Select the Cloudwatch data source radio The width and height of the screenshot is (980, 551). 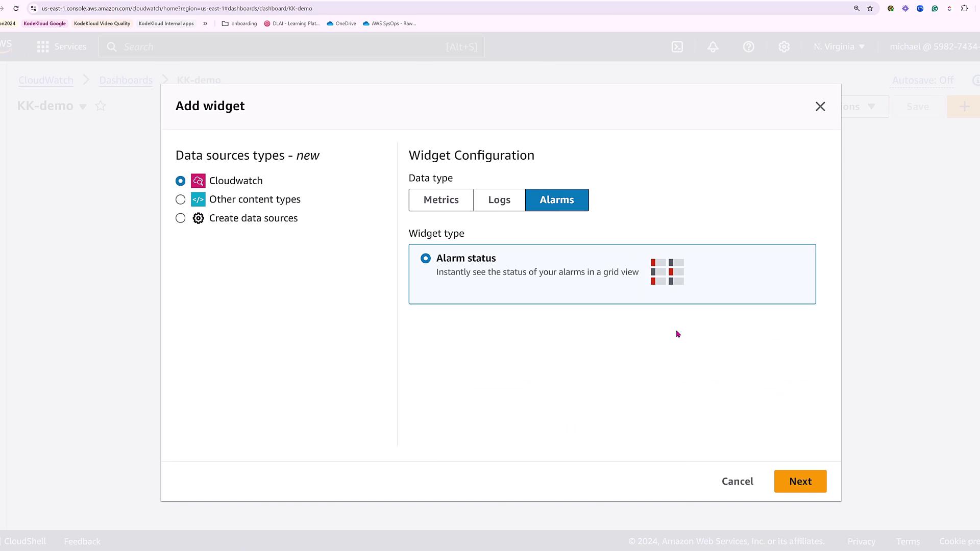[180, 181]
